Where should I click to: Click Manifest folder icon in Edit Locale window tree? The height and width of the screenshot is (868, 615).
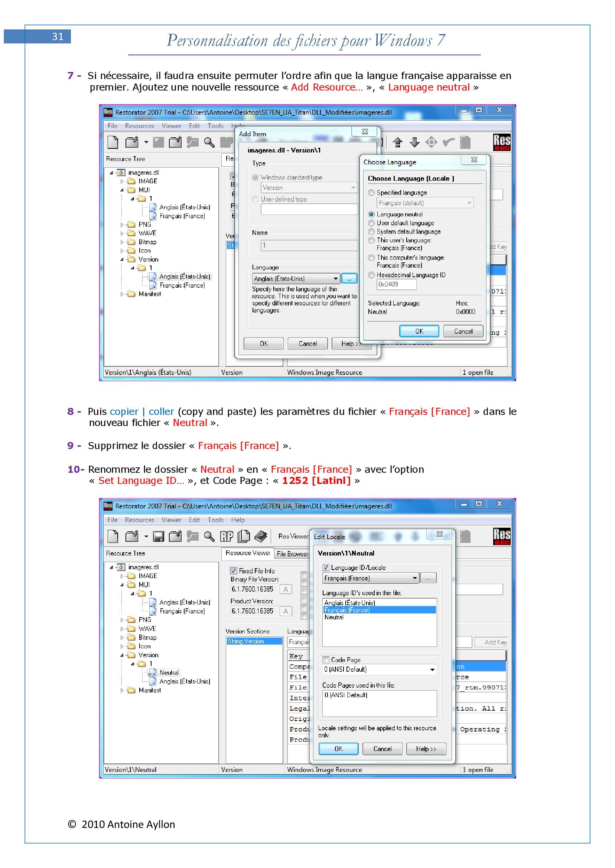click(131, 690)
